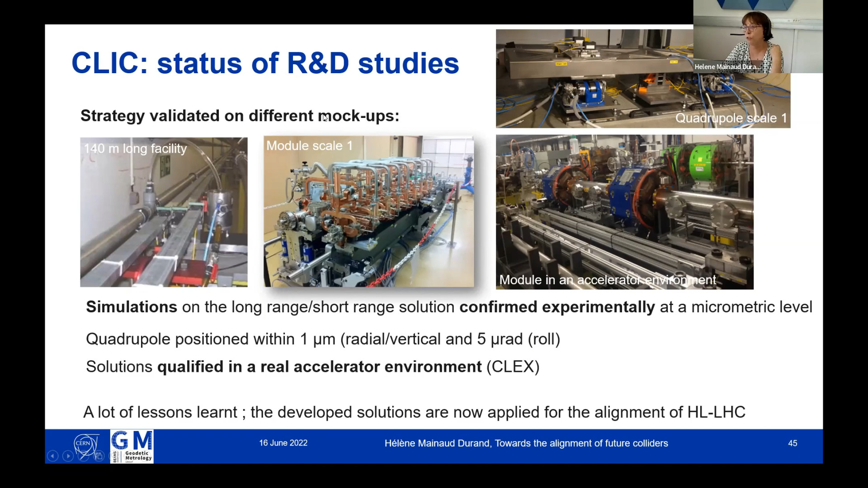Open the see all slides grid icon
Image resolution: width=868 pixels, height=488 pixels.
point(99,456)
